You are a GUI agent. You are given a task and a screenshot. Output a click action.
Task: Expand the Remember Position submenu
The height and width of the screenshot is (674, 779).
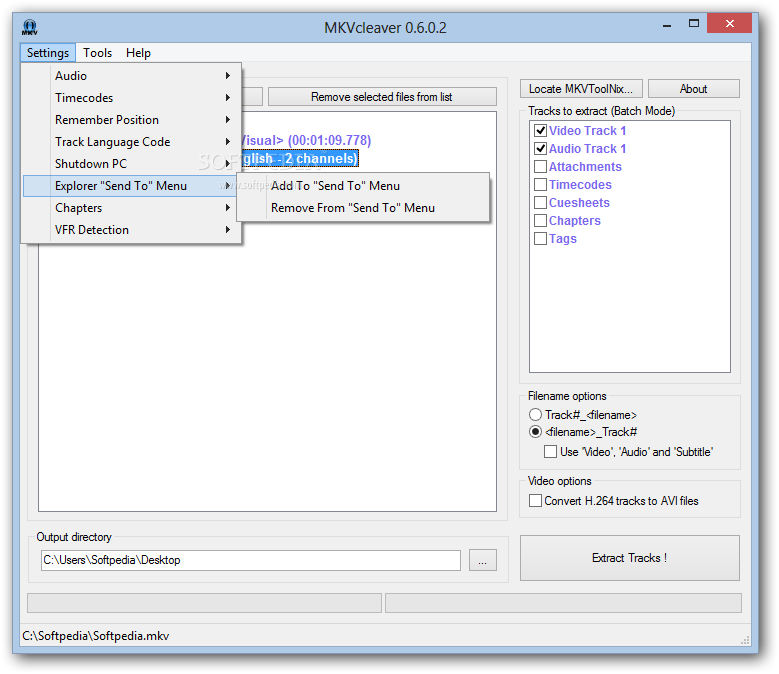132,120
